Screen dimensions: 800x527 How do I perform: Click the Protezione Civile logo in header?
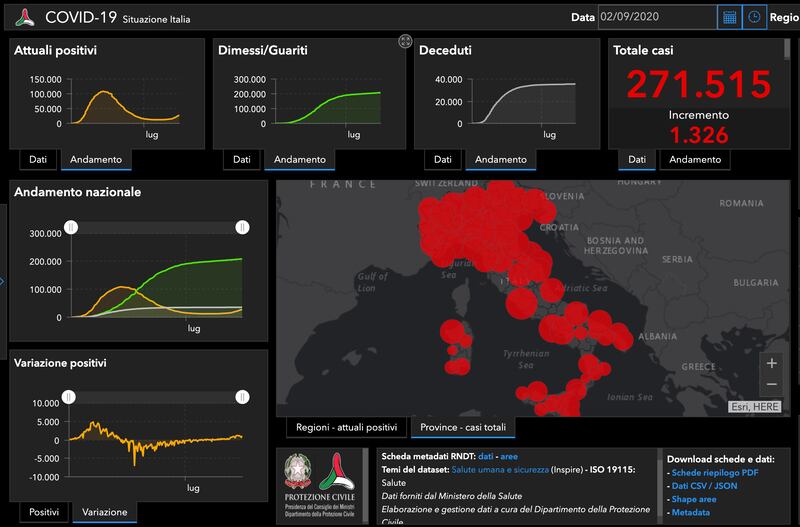(24, 17)
